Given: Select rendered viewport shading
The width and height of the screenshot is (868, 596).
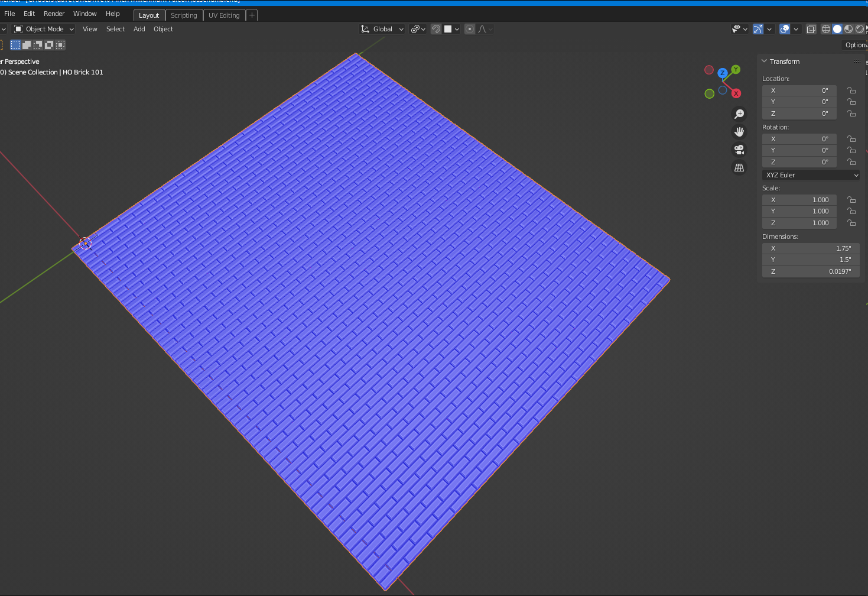Looking at the screenshot, I should [860, 29].
